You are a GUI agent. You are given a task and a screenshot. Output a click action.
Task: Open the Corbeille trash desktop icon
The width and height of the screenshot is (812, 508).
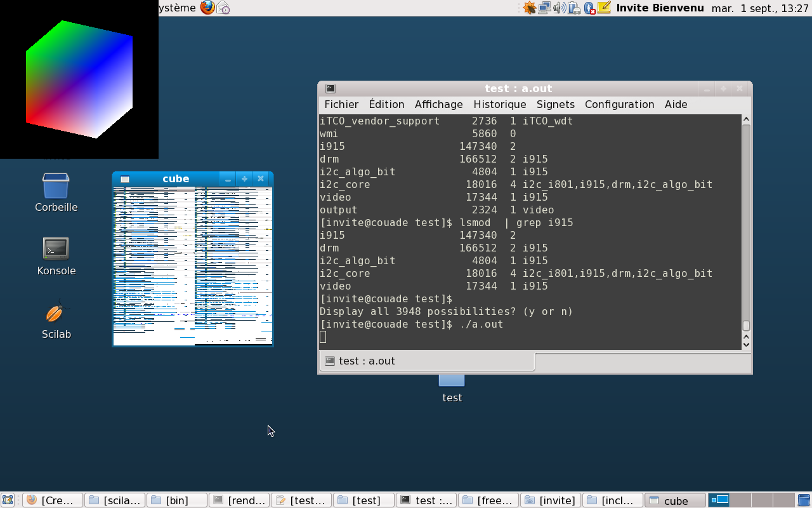point(56,186)
